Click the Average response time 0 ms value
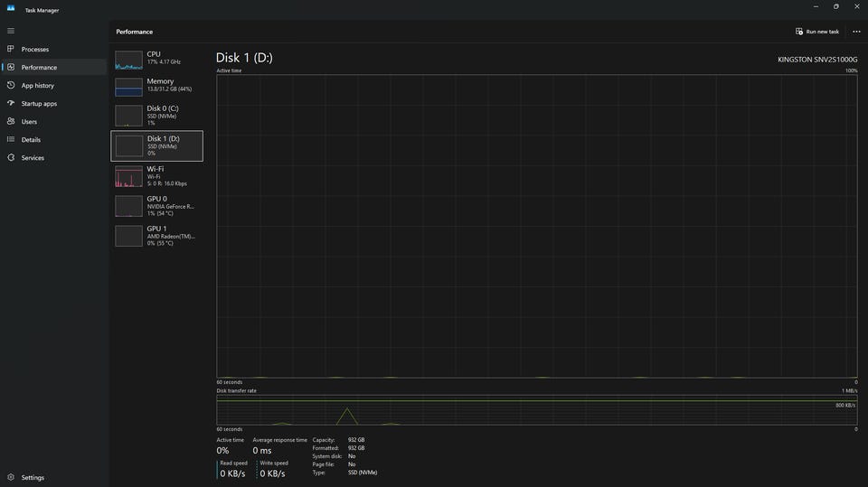The image size is (868, 487). (x=262, y=451)
